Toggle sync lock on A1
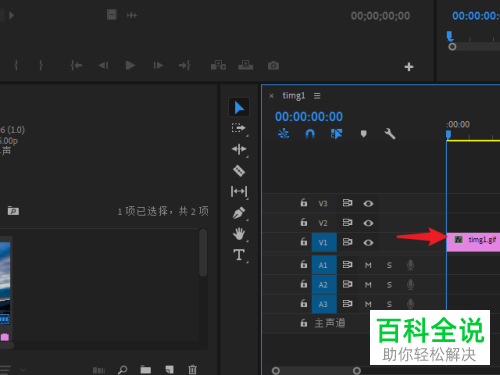 [347, 265]
